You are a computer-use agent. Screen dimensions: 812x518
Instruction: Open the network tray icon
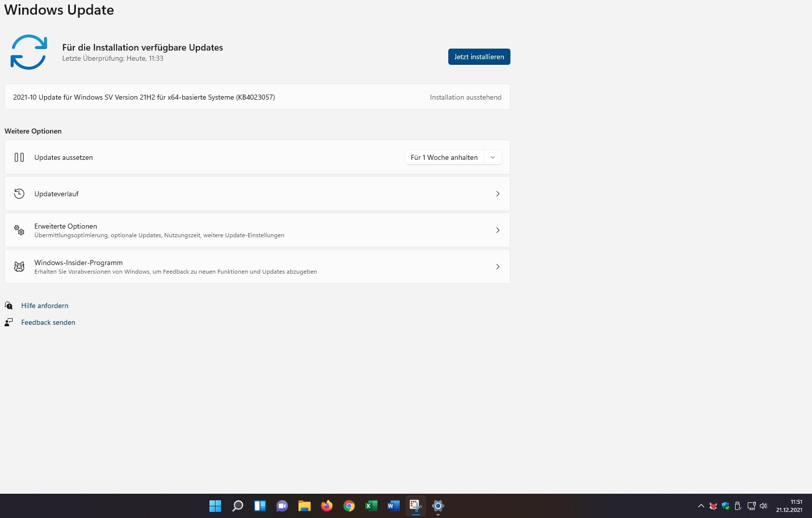(751, 506)
